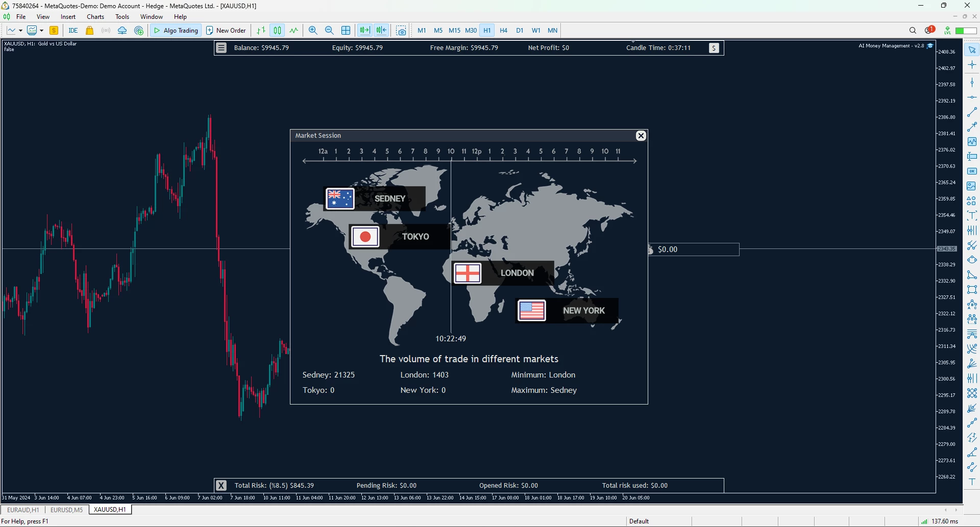Screen dimensions: 980x527
Task: Click the chart screenshot camera icon
Action: [401, 31]
